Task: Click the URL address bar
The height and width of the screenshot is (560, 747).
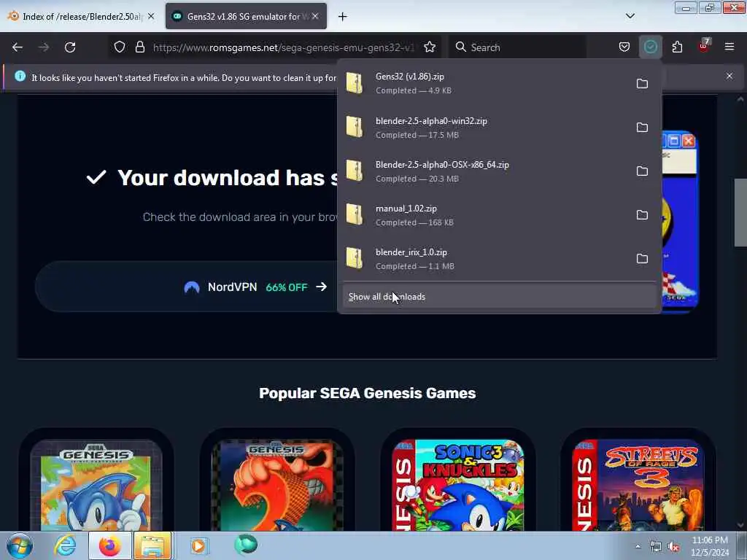Action: pyautogui.click(x=284, y=47)
